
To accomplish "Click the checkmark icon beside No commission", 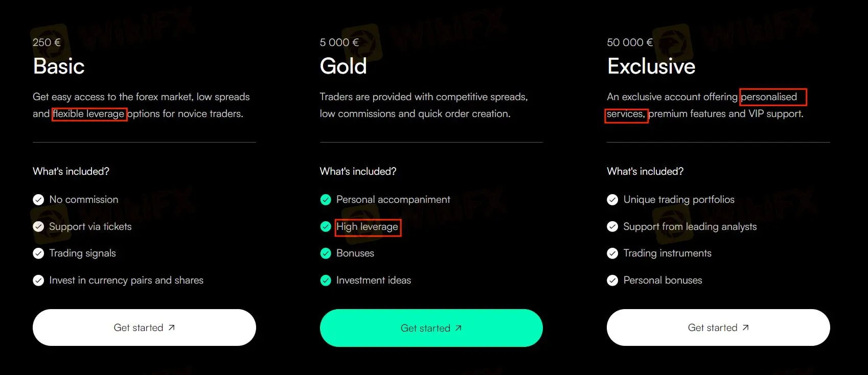I will [x=38, y=200].
